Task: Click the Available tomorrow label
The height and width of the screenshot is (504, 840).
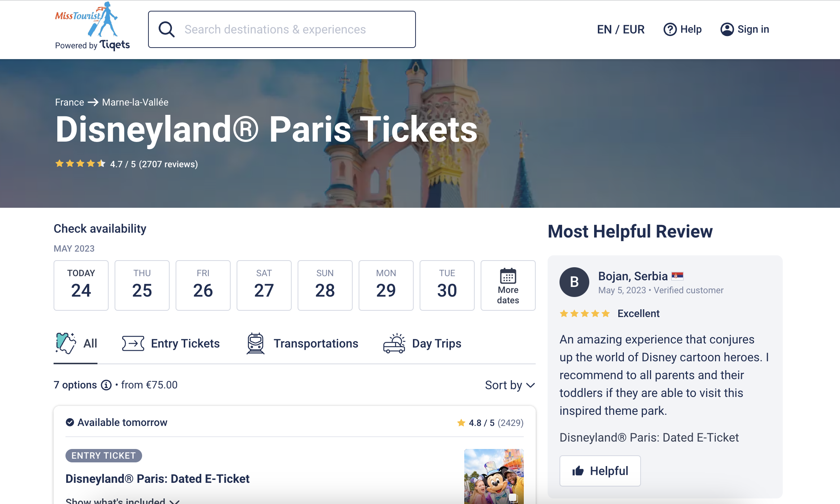Action: click(122, 423)
